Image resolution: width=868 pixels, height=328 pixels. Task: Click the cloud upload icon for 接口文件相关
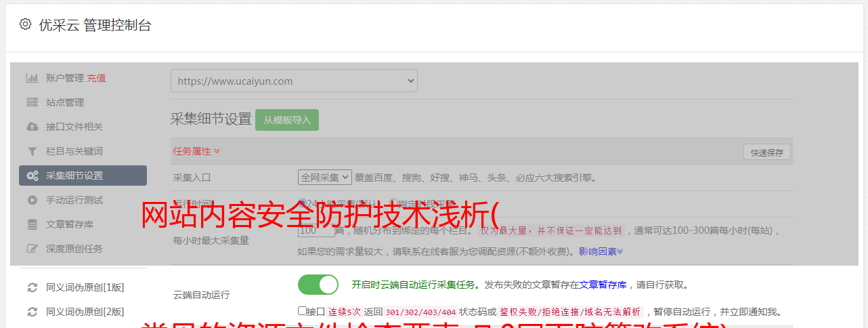tap(32, 127)
